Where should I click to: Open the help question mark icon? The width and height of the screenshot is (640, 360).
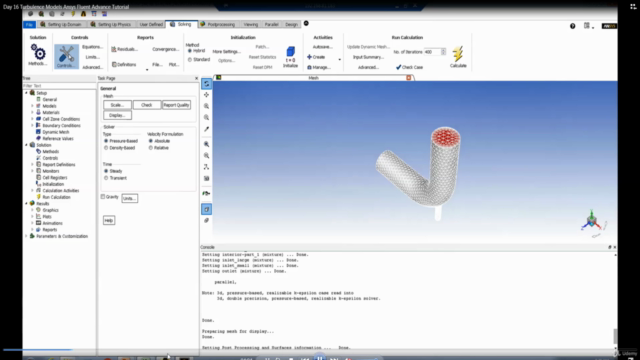point(573,26)
